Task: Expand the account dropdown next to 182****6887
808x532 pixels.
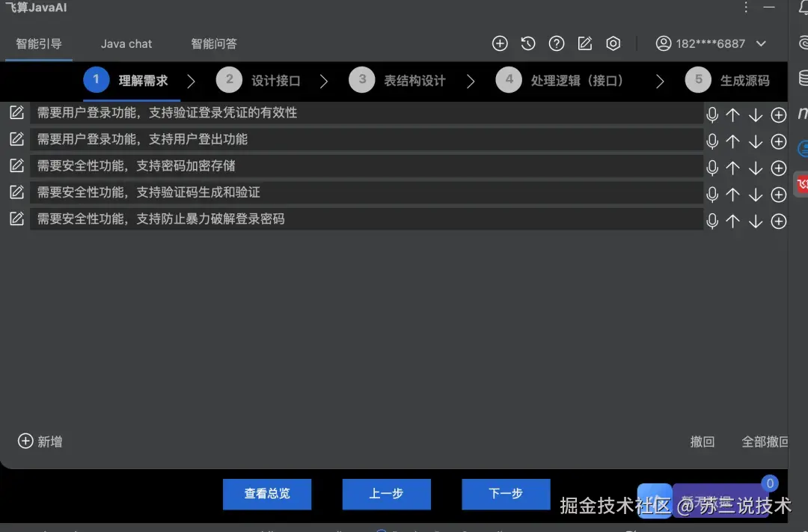Action: point(762,43)
